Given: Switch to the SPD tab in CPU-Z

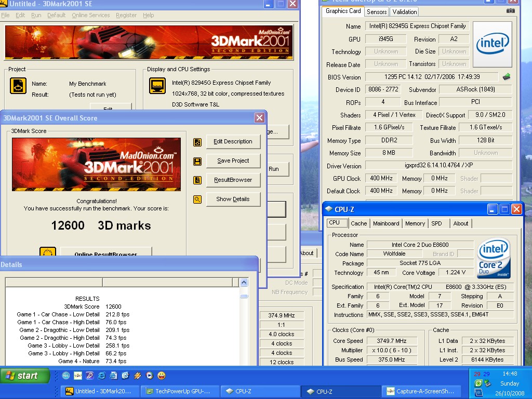Looking at the screenshot, I should (436, 223).
